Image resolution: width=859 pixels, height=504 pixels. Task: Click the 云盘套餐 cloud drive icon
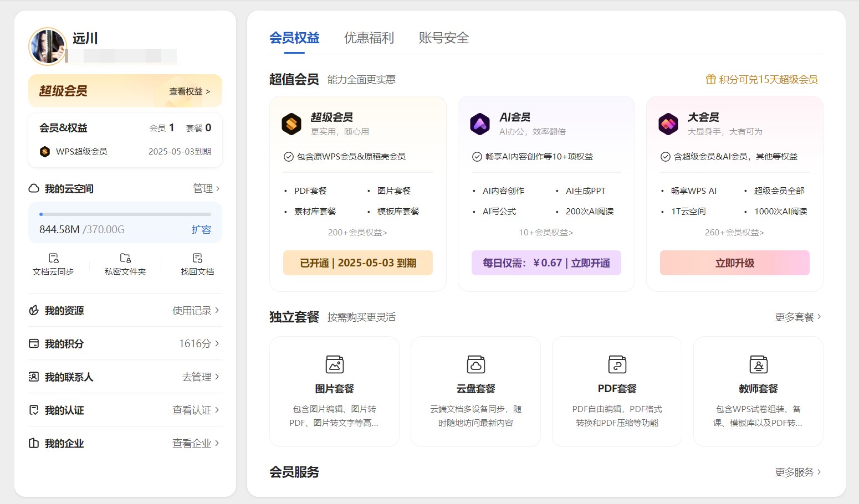(x=476, y=364)
